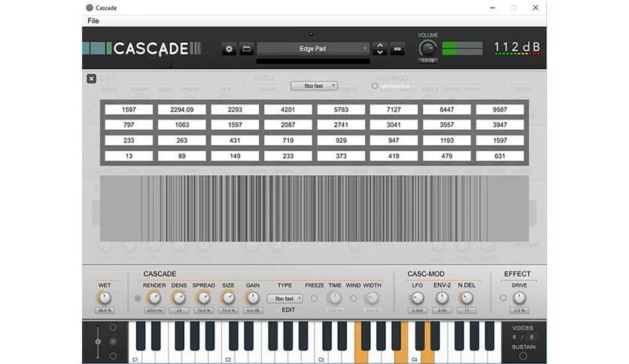The width and height of the screenshot is (629, 364).
Task: Open the File menu
Action: (93, 21)
